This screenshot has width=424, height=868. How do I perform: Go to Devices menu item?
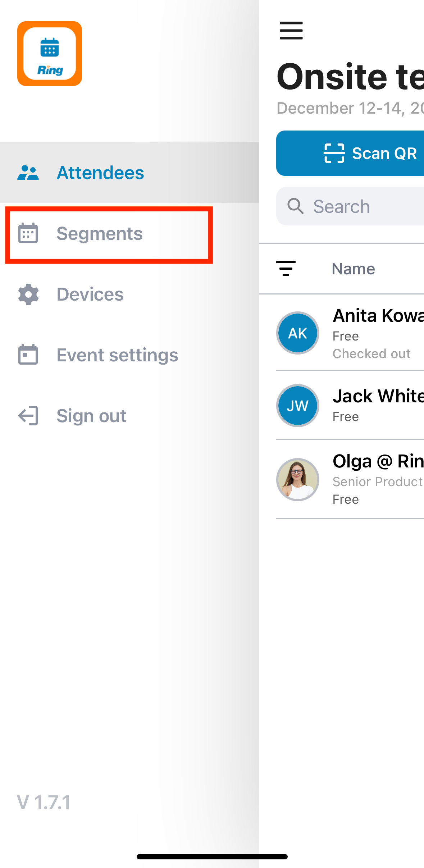point(129,294)
